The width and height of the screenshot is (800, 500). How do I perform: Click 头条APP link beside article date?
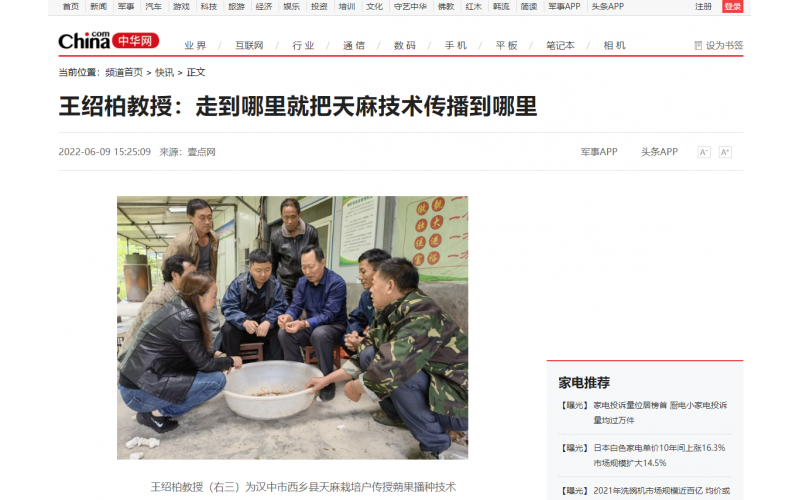pos(659,152)
